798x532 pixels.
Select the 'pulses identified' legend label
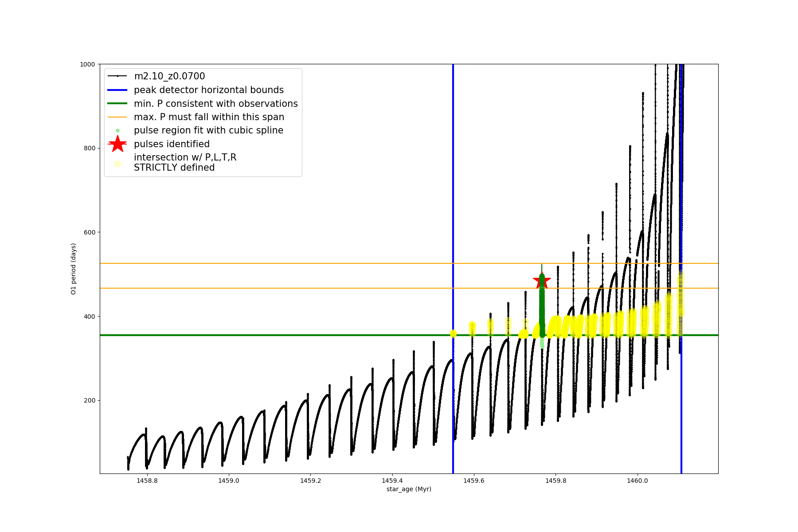click(x=172, y=144)
